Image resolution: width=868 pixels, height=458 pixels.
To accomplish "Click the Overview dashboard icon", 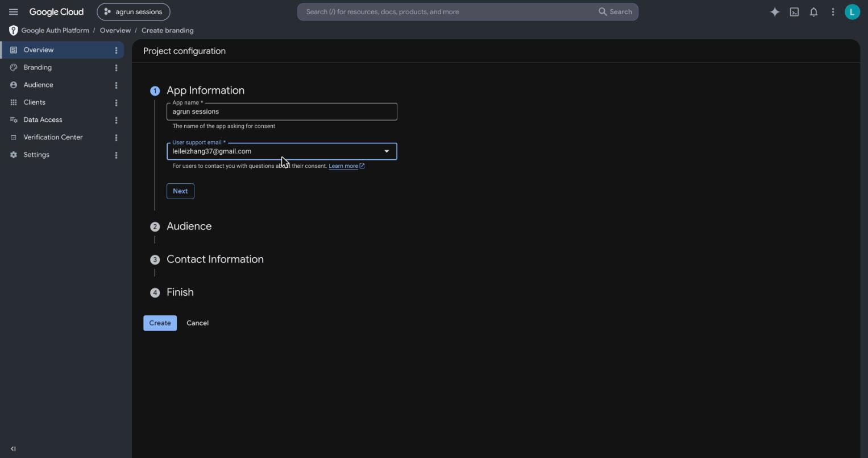I will click(14, 50).
